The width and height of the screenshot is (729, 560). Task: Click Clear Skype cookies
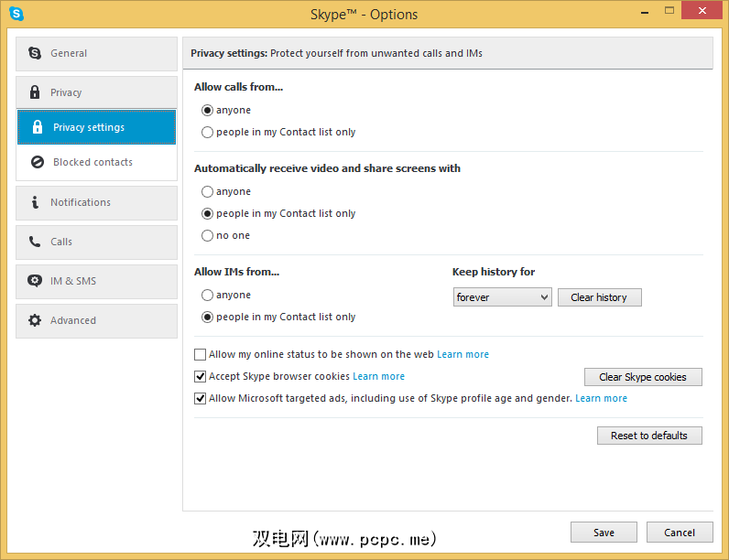click(x=643, y=377)
